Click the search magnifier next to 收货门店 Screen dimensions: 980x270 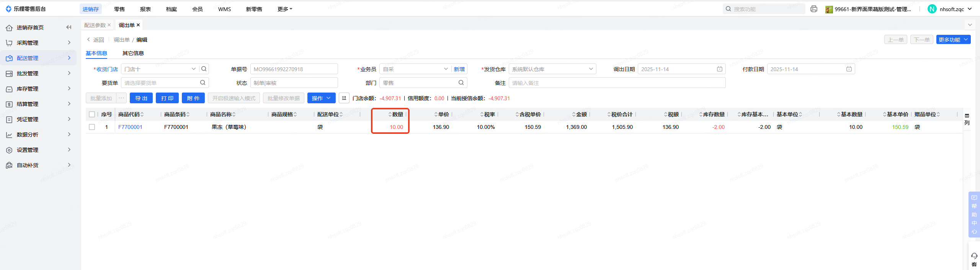tap(204, 69)
